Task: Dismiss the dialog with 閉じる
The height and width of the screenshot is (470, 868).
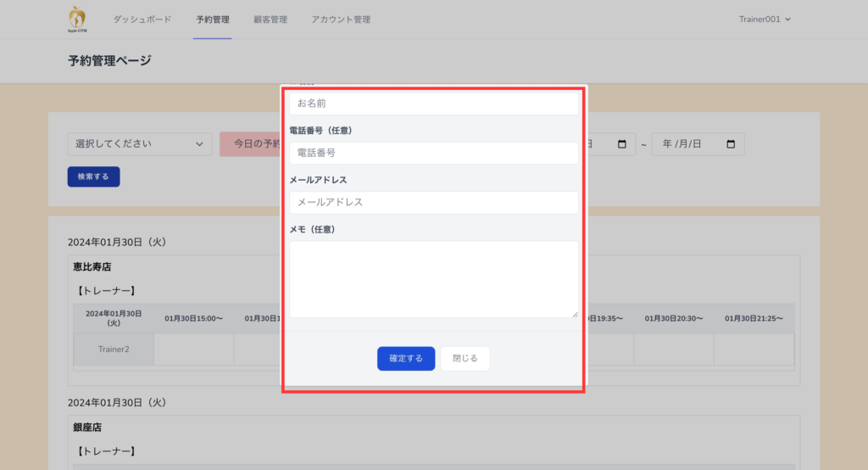Action: coord(465,359)
